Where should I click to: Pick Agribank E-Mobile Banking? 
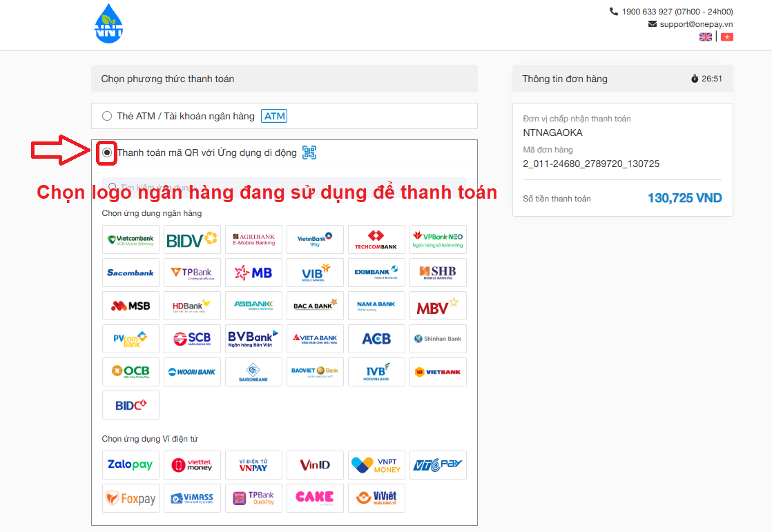click(x=253, y=239)
